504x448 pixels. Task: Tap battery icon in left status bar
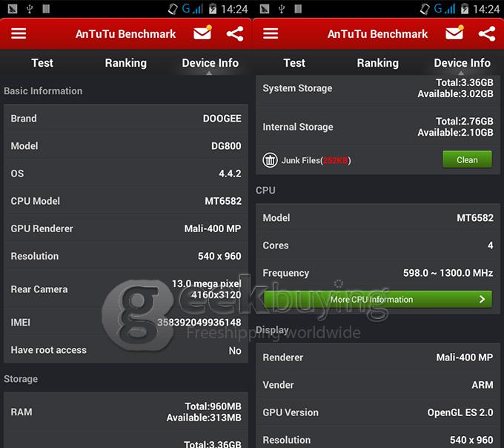[213, 9]
